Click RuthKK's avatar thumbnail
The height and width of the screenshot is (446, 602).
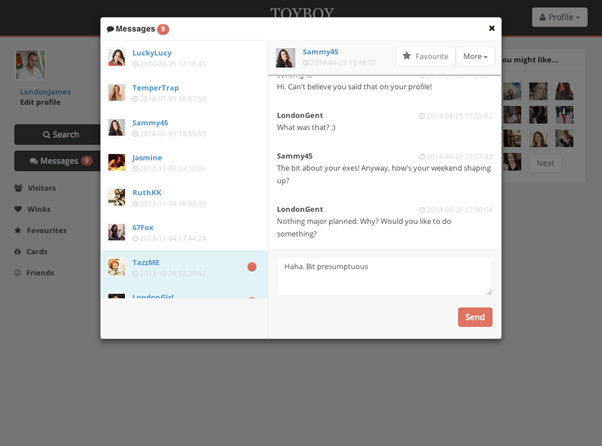pos(116,197)
